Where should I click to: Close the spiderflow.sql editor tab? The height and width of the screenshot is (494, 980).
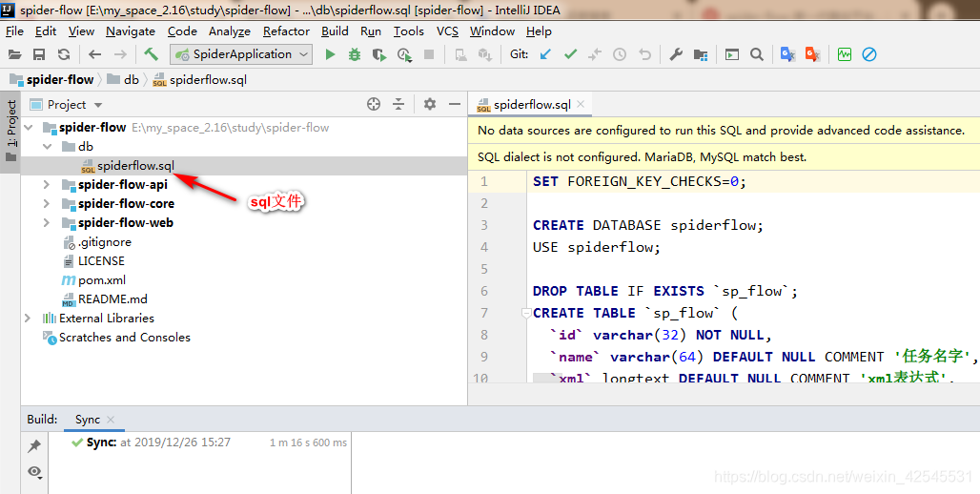coord(580,105)
